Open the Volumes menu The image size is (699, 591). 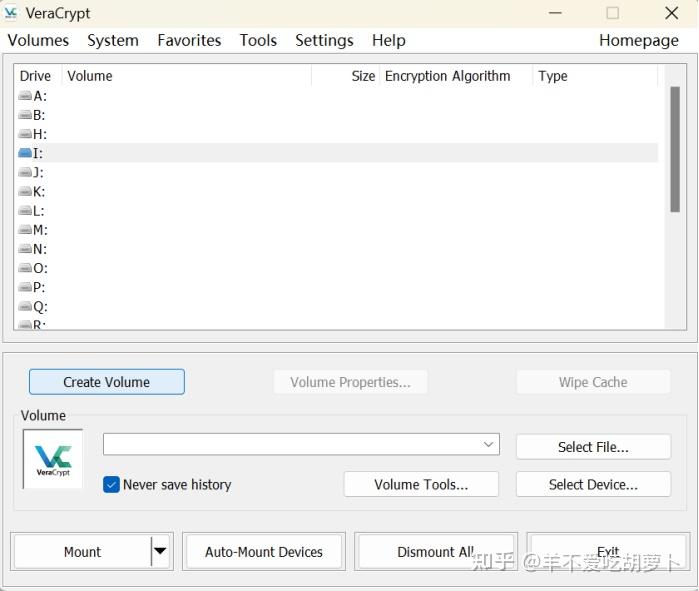(38, 41)
